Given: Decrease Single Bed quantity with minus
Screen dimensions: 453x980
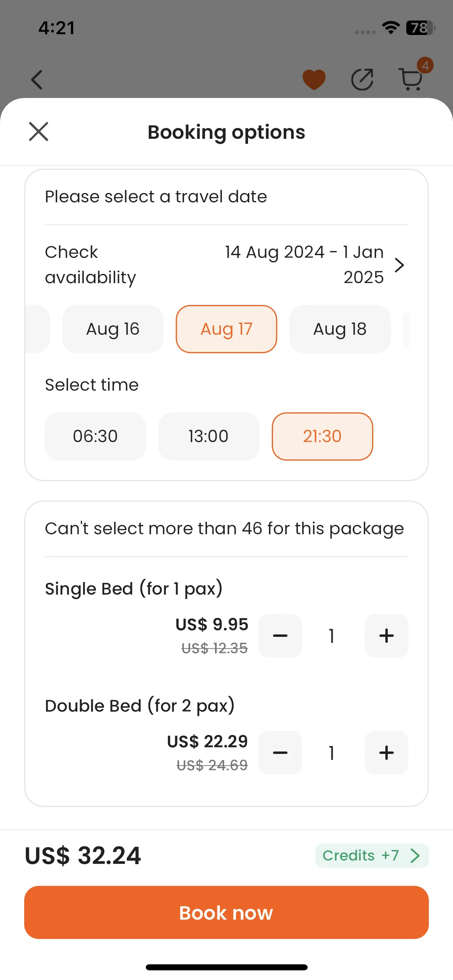Looking at the screenshot, I should (x=280, y=636).
